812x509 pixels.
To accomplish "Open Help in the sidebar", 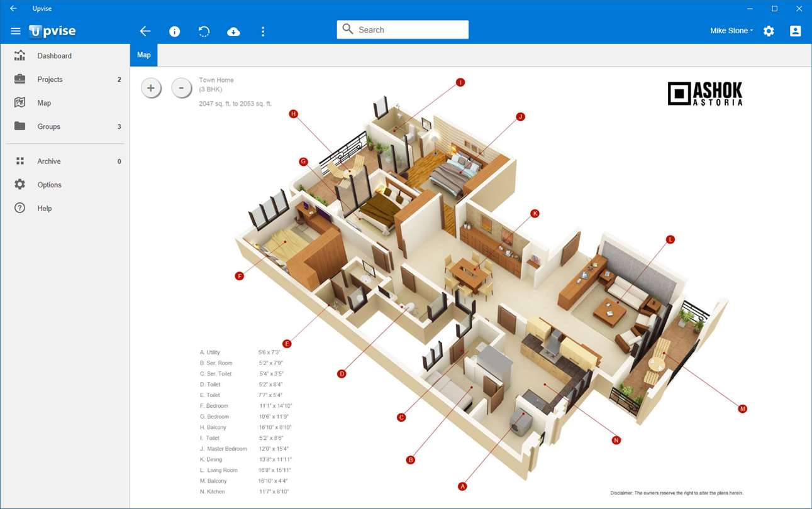I will (65, 209).
